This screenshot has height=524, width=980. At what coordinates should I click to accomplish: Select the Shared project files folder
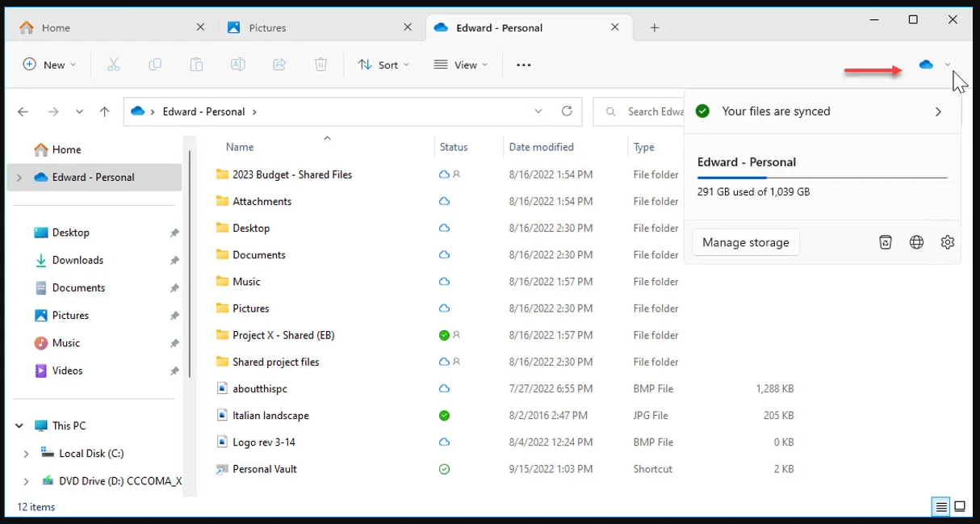[x=276, y=362]
